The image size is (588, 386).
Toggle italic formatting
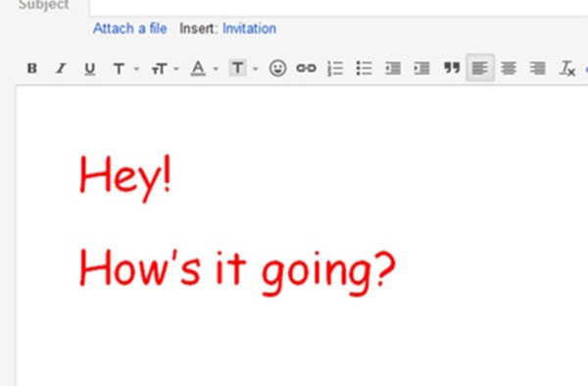(x=61, y=69)
